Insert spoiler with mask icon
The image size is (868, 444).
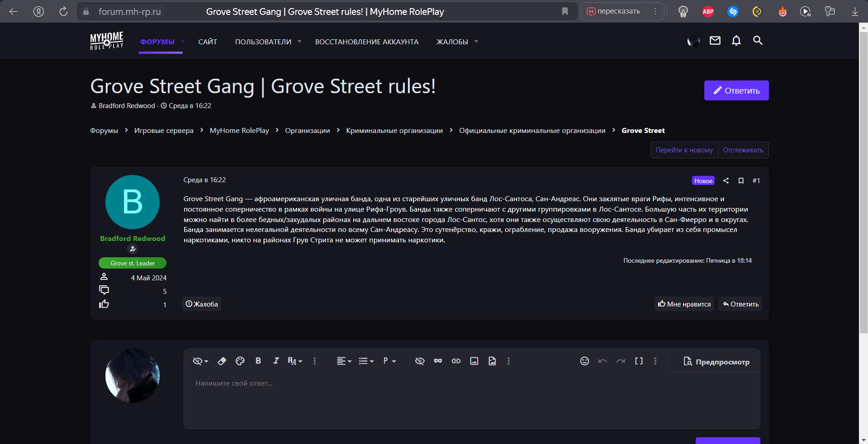click(x=438, y=361)
